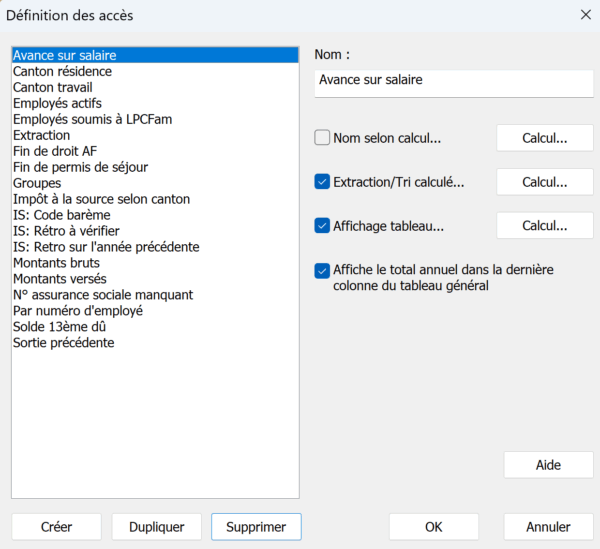Select 'N° assurance sociale manquant' entry
This screenshot has width=600, height=549.
coord(103,295)
